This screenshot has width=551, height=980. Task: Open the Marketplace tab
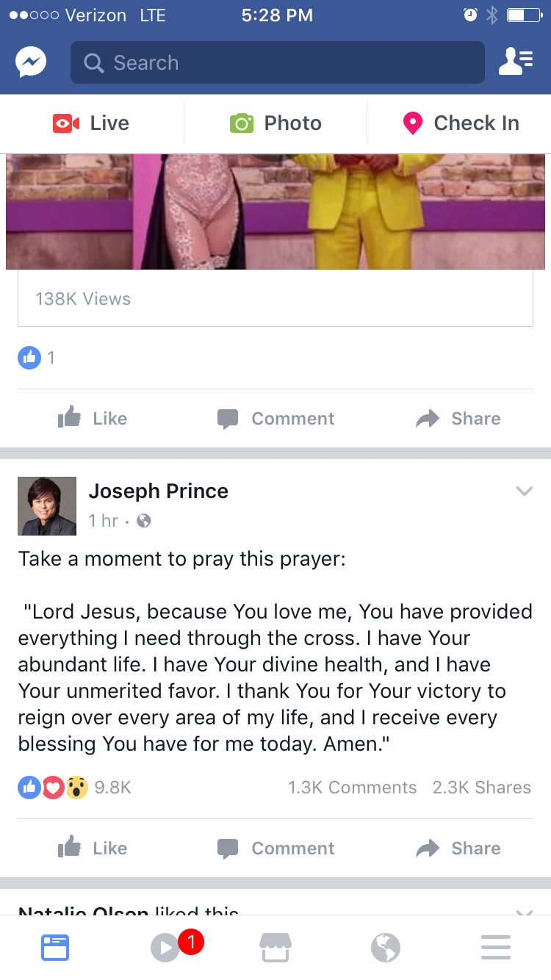pos(275,948)
